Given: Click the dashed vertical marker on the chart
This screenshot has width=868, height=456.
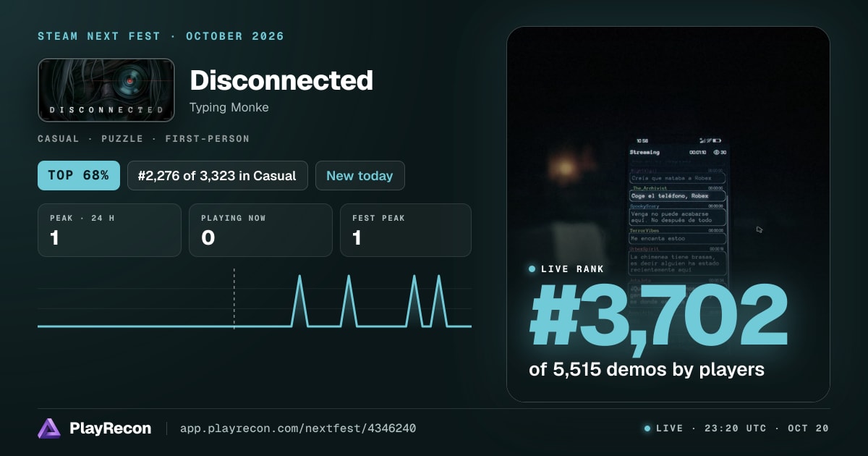Looking at the screenshot, I should pyautogui.click(x=234, y=298).
